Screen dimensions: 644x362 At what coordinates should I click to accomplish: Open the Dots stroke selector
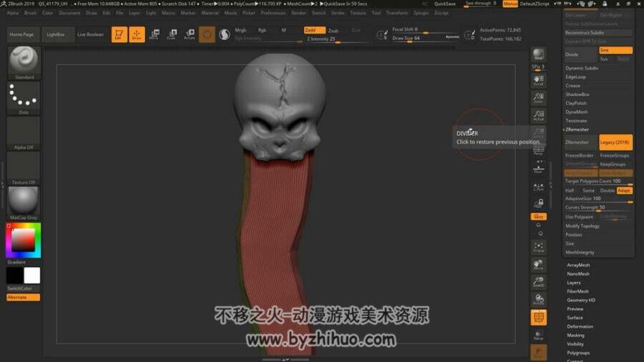click(x=24, y=98)
